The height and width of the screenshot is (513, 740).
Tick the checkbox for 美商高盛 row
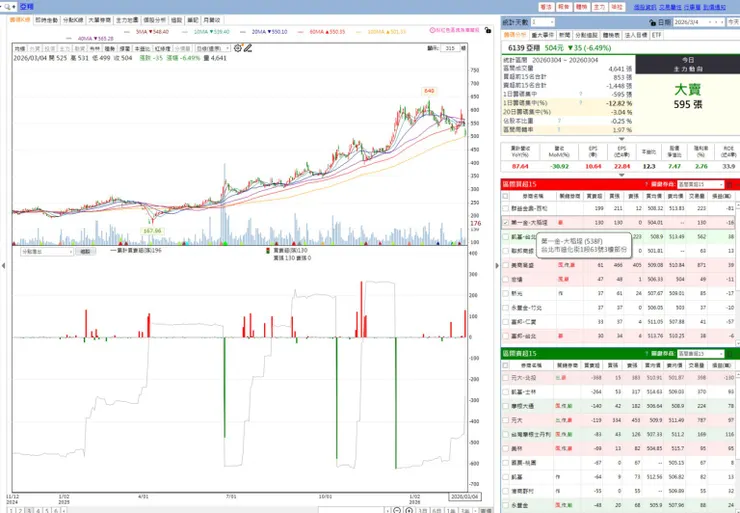click(506, 265)
